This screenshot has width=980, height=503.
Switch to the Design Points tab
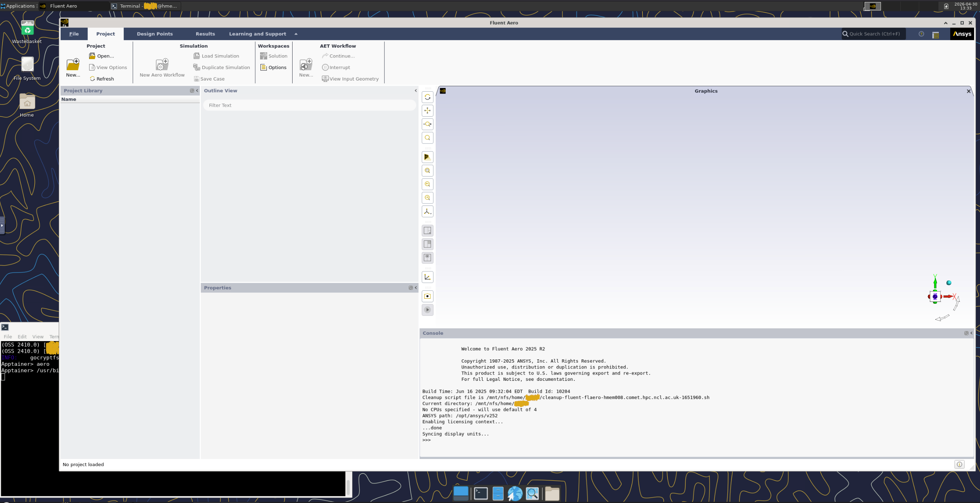(x=155, y=34)
